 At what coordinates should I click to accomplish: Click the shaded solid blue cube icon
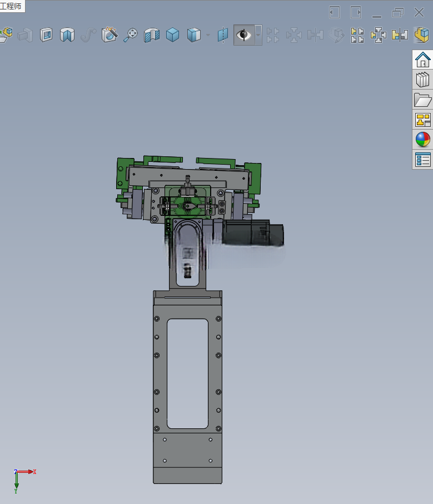point(172,34)
